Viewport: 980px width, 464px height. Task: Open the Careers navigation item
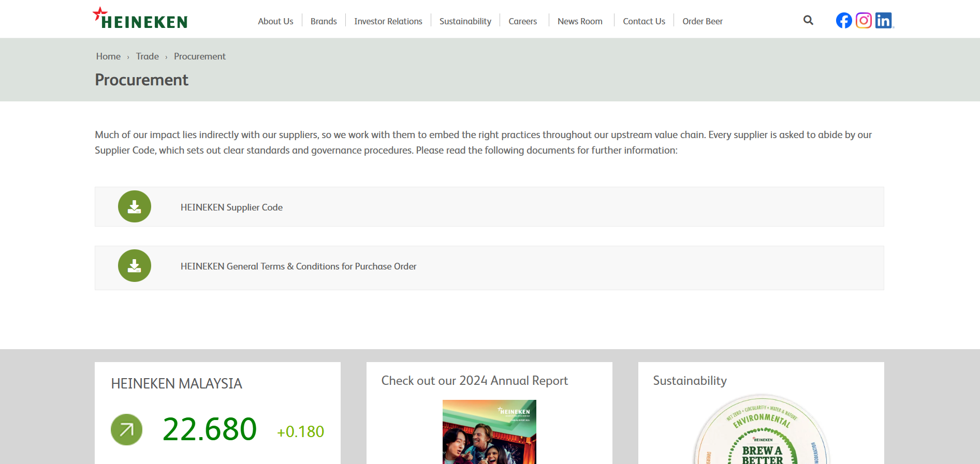522,21
